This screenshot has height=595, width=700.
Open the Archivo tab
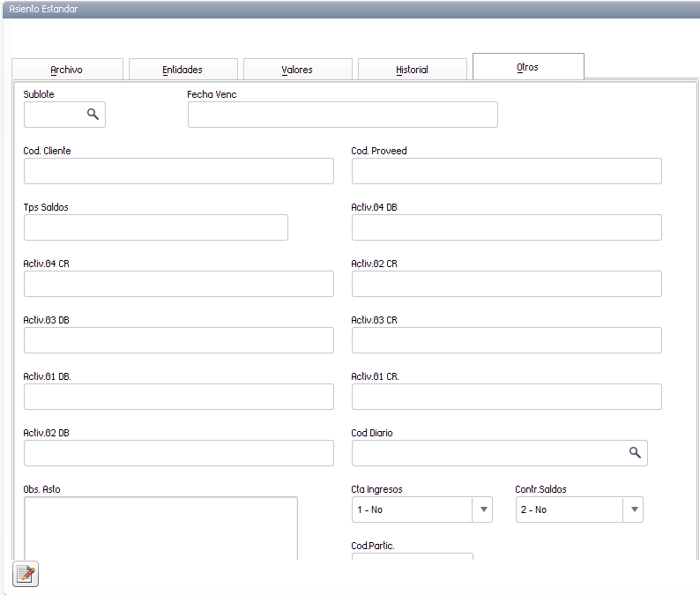67,70
